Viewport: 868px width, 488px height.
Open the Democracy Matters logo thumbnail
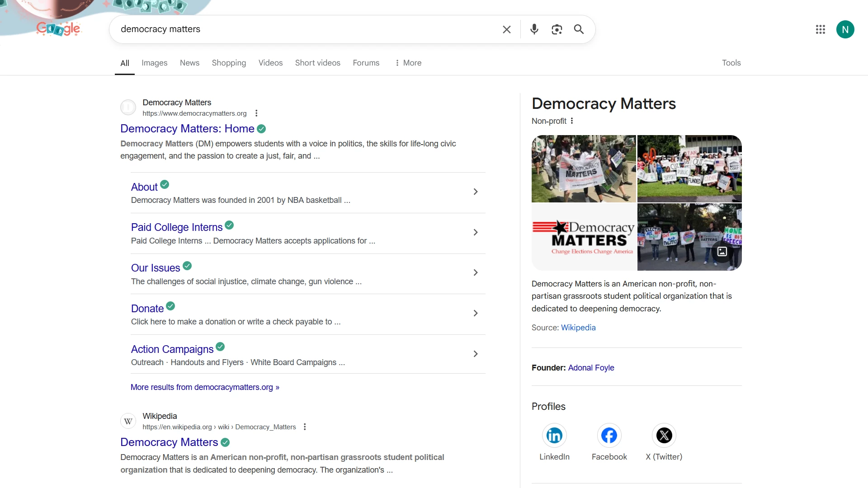point(584,237)
